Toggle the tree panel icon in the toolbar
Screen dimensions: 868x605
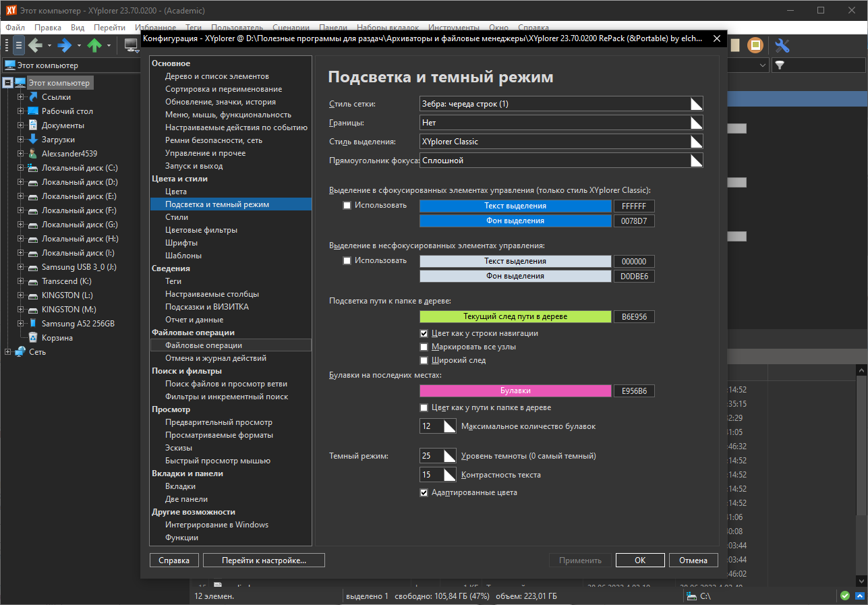19,46
